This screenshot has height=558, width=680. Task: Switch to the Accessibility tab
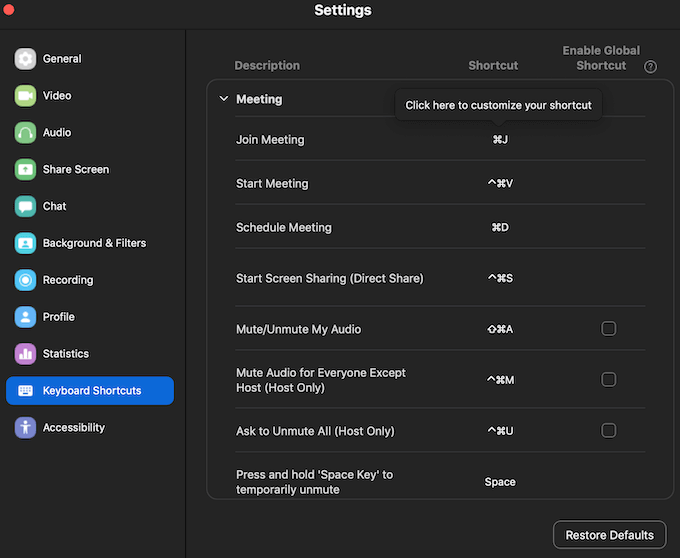tap(73, 428)
